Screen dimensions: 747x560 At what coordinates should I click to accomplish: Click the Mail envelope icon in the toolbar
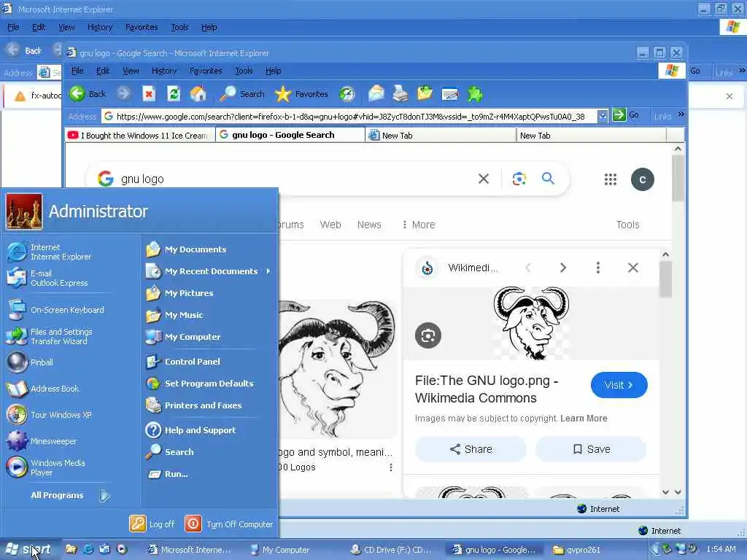(x=376, y=94)
